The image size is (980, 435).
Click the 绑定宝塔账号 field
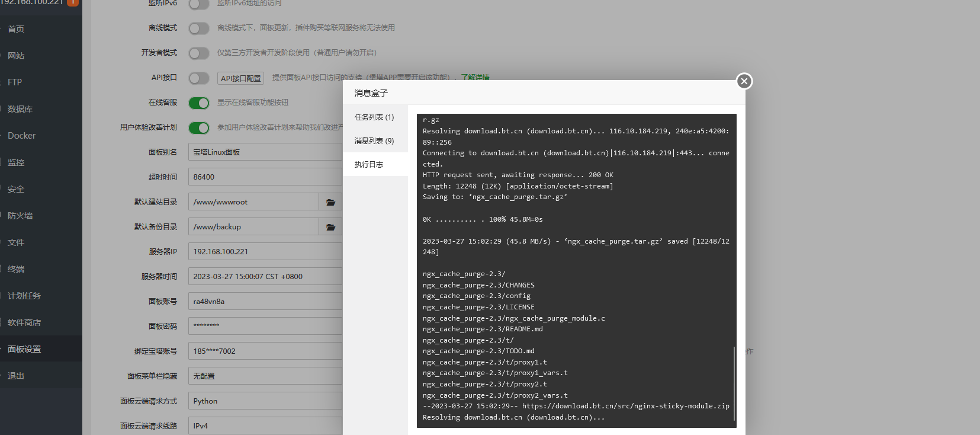click(x=265, y=351)
